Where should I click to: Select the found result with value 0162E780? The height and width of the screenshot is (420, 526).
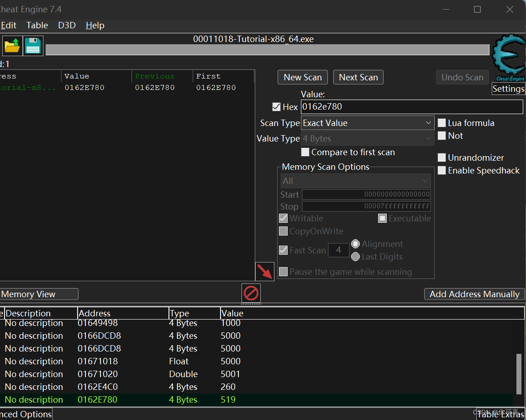[127, 88]
